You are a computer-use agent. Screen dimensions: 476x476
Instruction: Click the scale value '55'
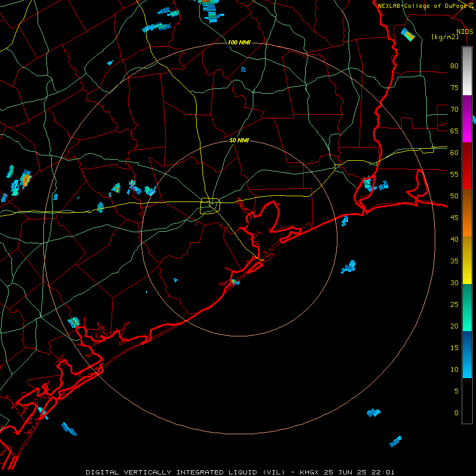pyautogui.click(x=454, y=174)
